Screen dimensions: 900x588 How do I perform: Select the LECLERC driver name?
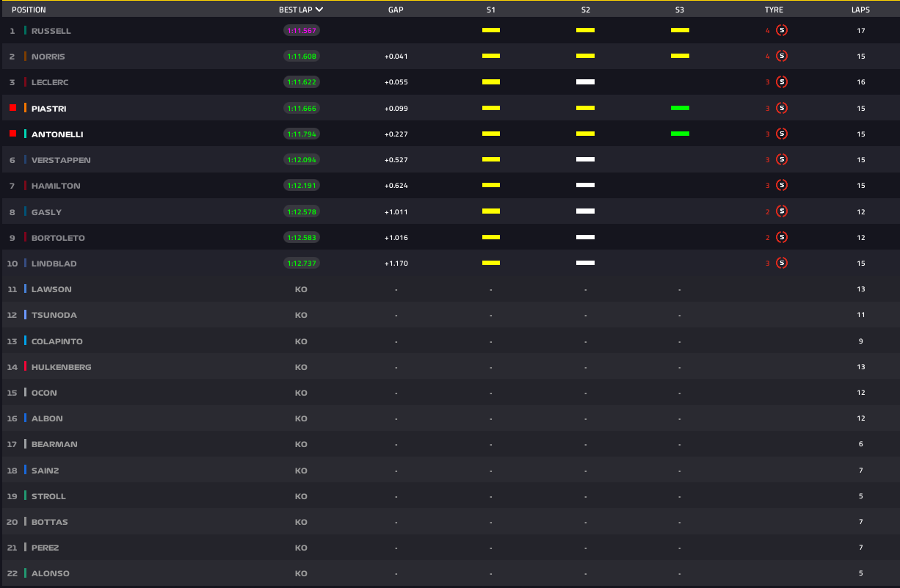pos(50,82)
